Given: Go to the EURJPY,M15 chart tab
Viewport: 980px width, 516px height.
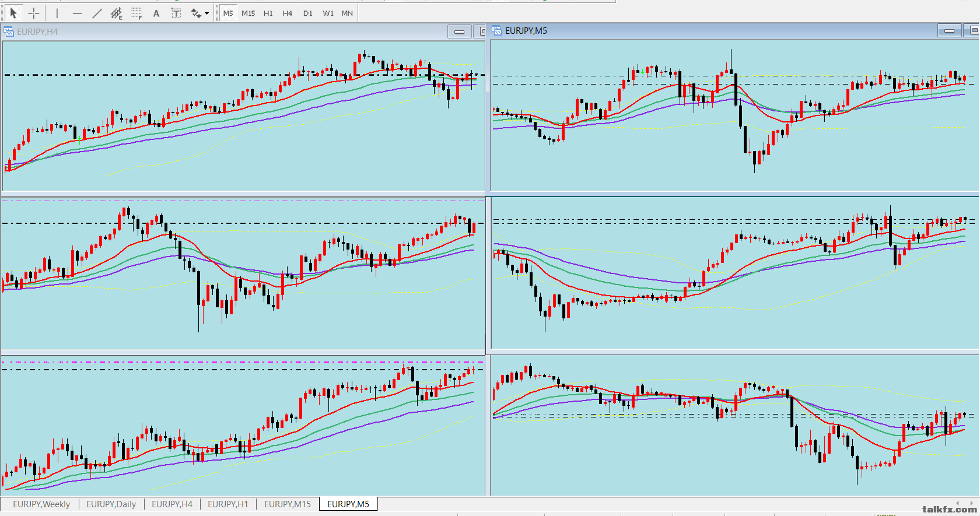Looking at the screenshot, I should 288,504.
